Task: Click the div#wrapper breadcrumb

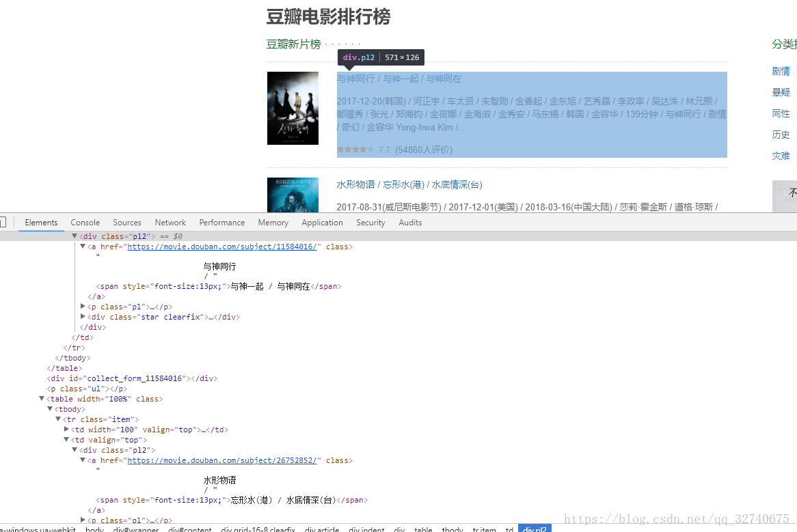Action: pos(136,529)
